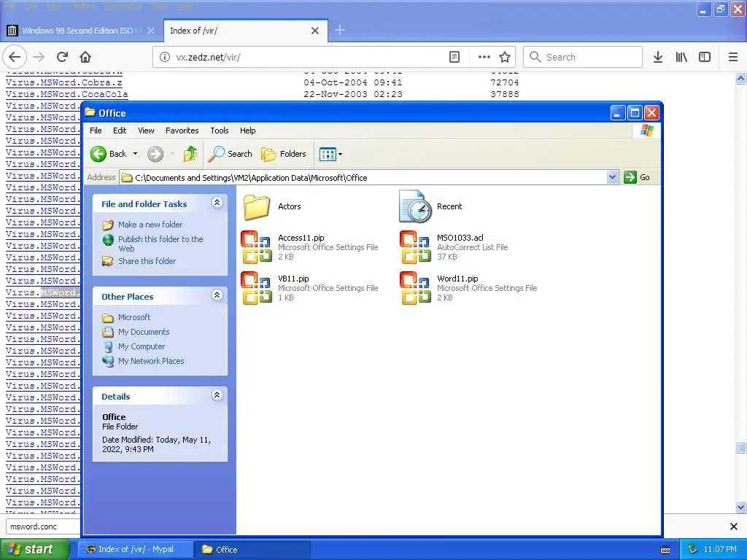Click the Windows Start button
Screen dimensions: 747x560
(34, 550)
